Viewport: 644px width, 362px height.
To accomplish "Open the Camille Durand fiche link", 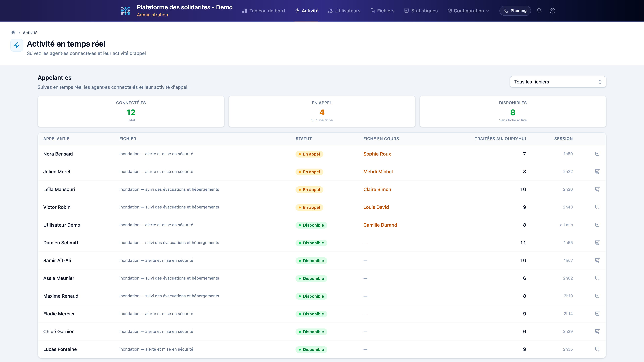I will coord(380,225).
